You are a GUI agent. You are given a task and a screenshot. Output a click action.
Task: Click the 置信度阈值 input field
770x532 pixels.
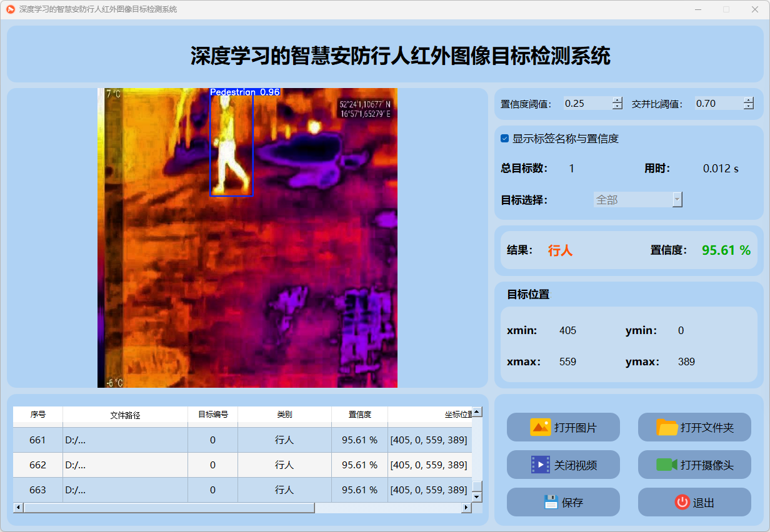586,104
